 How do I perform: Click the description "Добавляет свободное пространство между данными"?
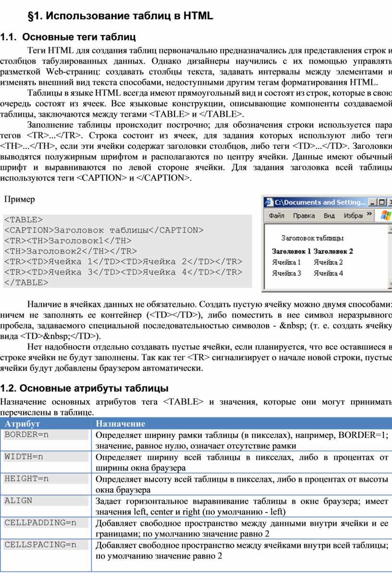point(242,528)
